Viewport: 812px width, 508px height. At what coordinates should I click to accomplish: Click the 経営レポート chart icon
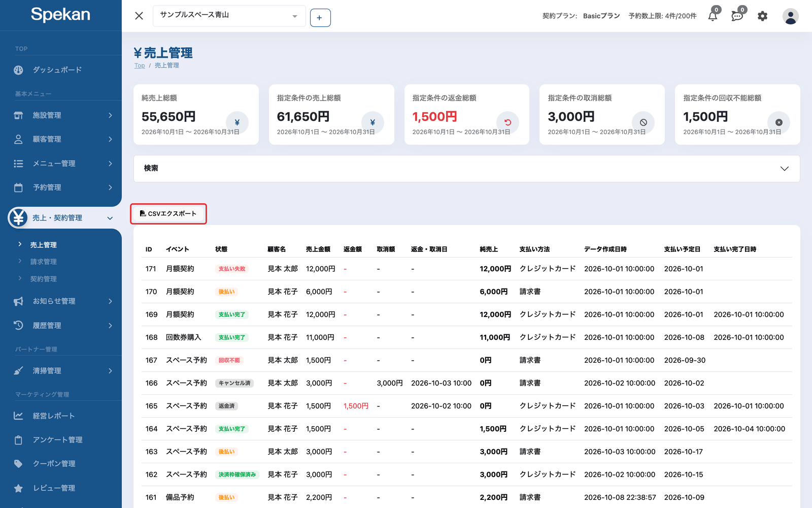[x=18, y=416]
